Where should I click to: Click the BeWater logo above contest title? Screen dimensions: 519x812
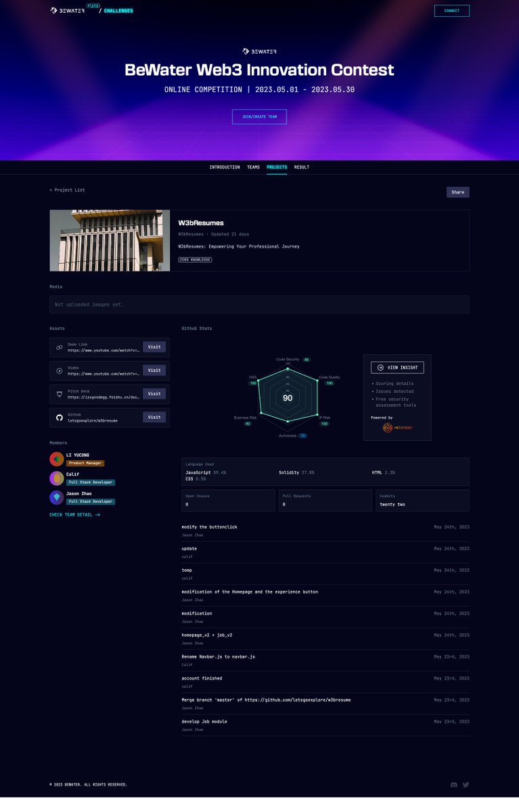259,51
